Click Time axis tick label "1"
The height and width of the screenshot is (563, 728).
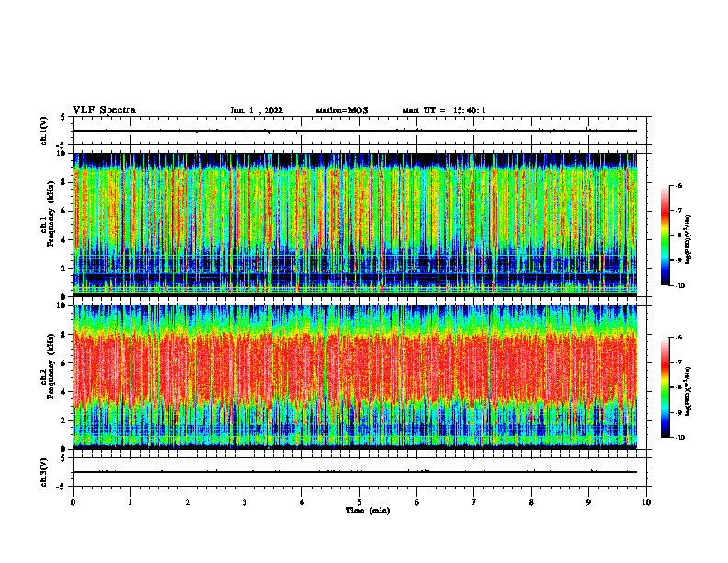pyautogui.click(x=131, y=502)
